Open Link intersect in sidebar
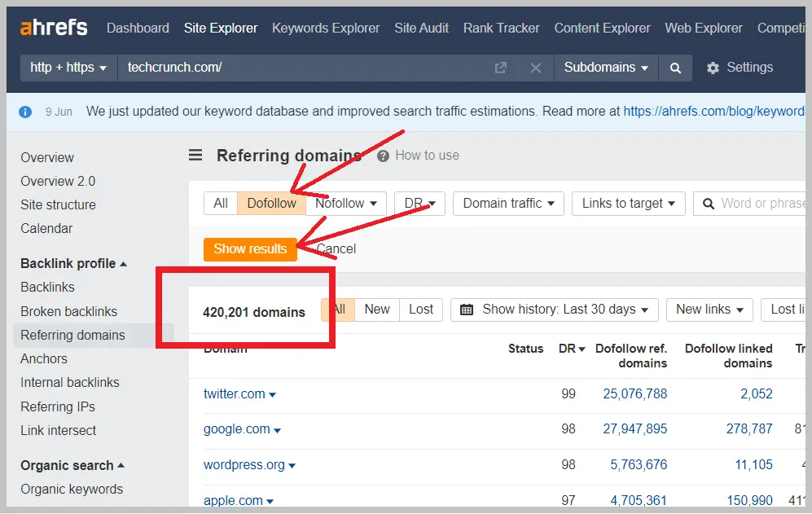The height and width of the screenshot is (514, 812). [59, 431]
